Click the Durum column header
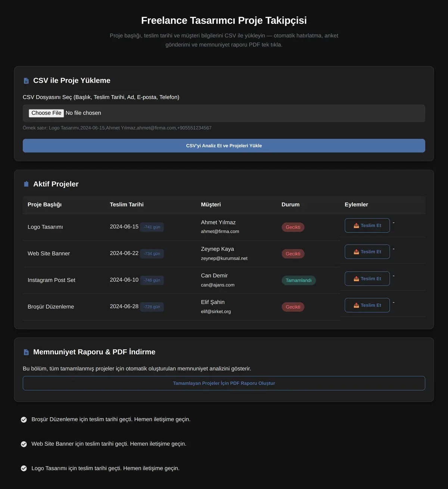This screenshot has width=448, height=489. (290, 204)
